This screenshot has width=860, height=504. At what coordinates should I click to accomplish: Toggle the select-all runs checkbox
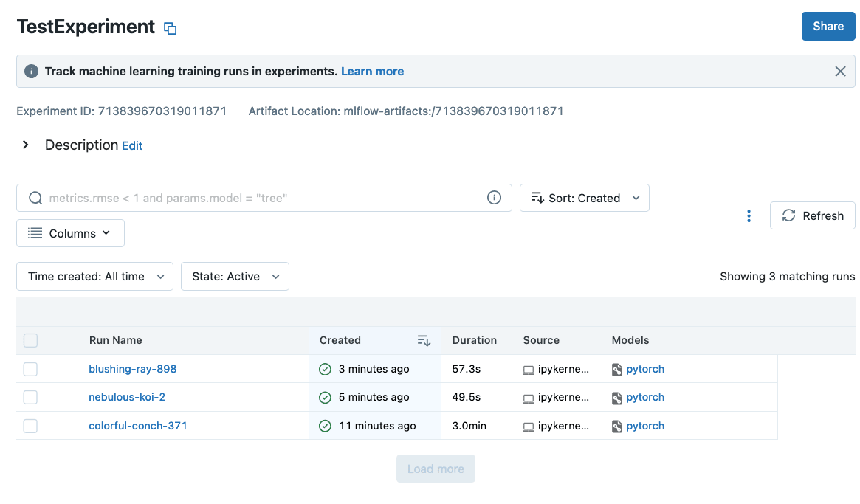[31, 341]
